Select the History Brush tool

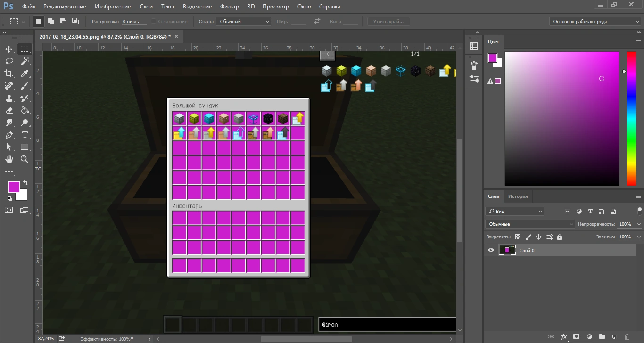coord(25,98)
